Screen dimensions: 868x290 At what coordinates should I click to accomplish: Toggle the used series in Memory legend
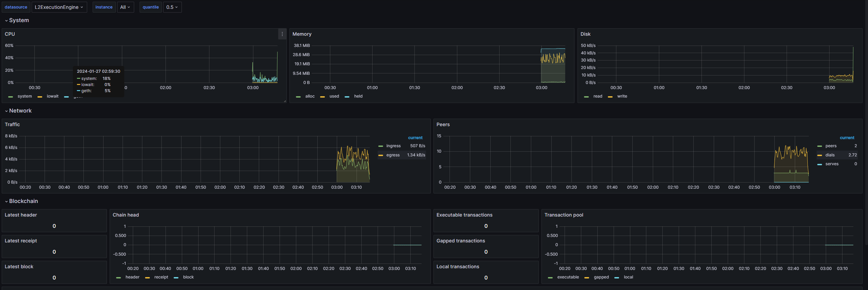(x=334, y=96)
